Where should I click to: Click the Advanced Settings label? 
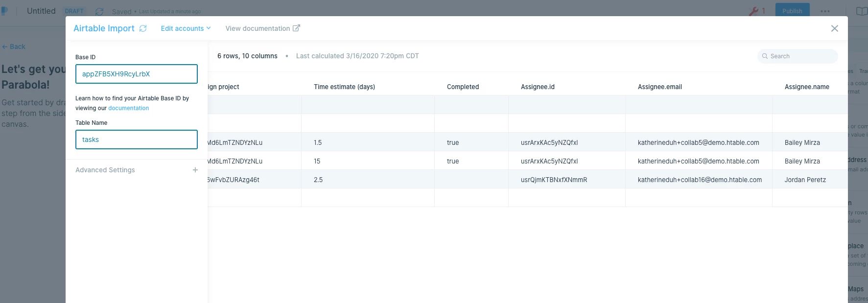pos(105,170)
